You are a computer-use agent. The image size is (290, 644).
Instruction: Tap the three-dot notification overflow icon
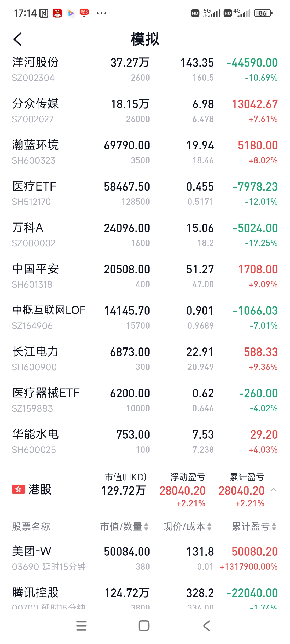point(101,13)
